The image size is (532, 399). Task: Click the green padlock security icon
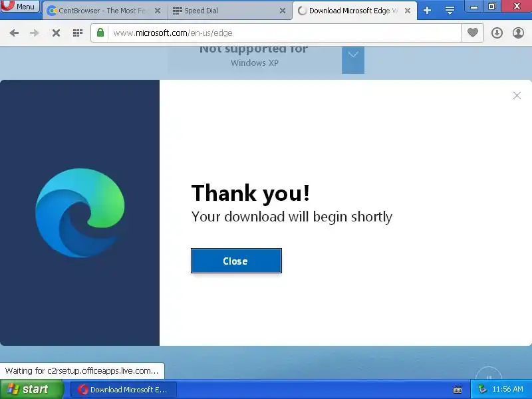click(100, 33)
